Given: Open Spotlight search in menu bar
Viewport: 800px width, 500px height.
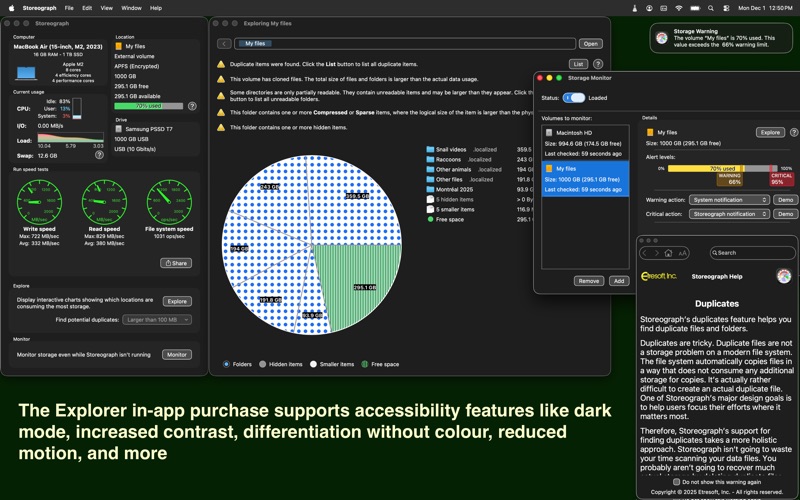Looking at the screenshot, I should [x=710, y=8].
